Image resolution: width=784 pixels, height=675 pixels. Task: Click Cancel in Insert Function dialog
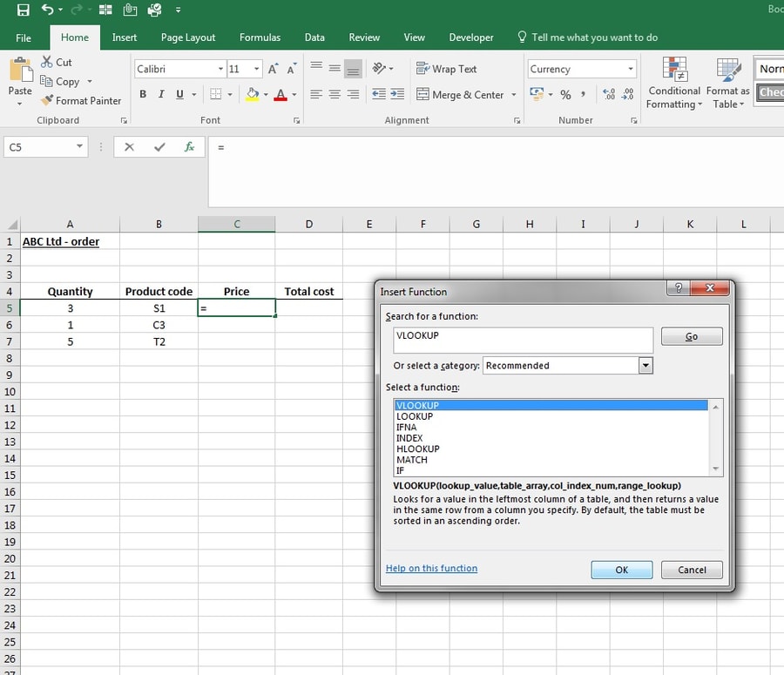tap(692, 570)
